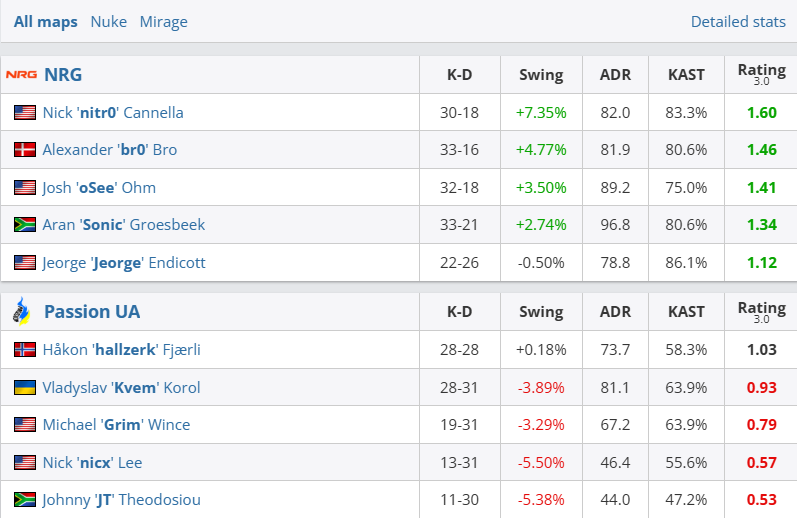Screen dimensions: 797x518
Task: Click the NRG Swing column header
Action: [x=541, y=75]
